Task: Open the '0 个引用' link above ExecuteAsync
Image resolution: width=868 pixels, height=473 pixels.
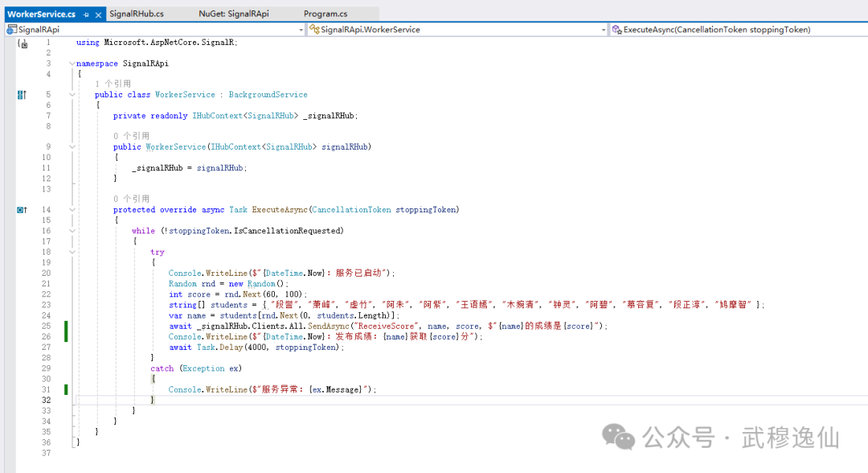Action: (x=131, y=199)
